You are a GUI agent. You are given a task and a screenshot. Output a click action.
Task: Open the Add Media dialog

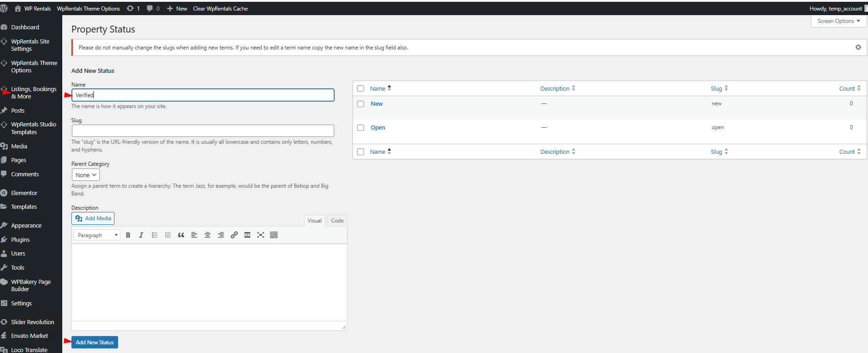pos(93,218)
